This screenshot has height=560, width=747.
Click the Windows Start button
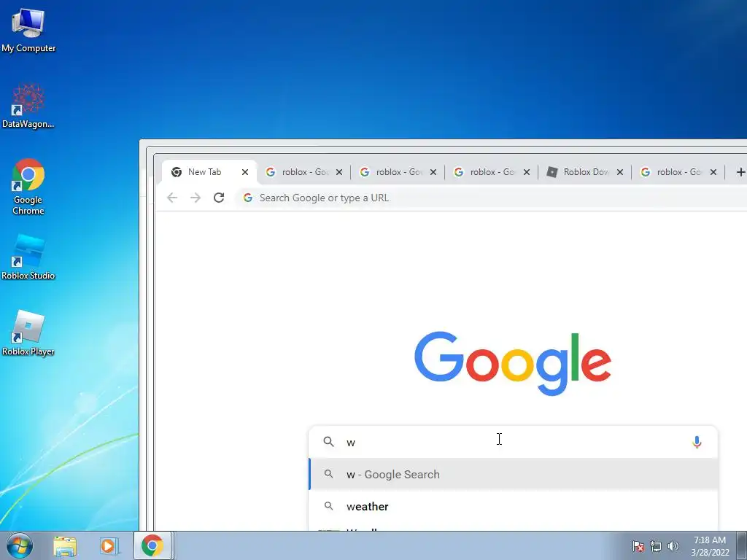[19, 545]
